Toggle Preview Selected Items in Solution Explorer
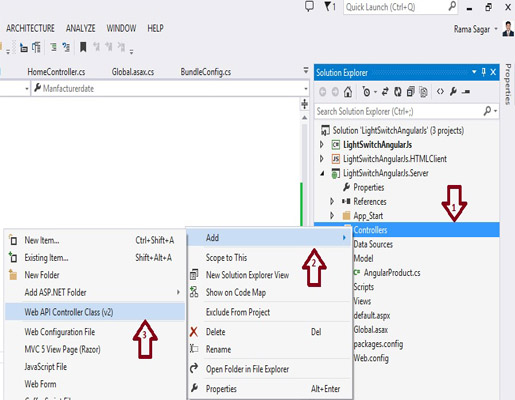The width and height of the screenshot is (515, 400). (x=466, y=91)
